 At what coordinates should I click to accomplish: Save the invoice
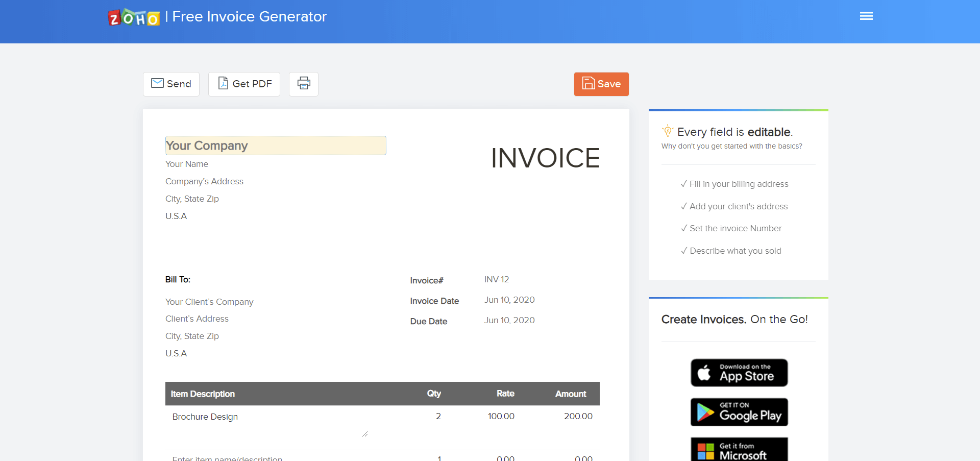601,84
